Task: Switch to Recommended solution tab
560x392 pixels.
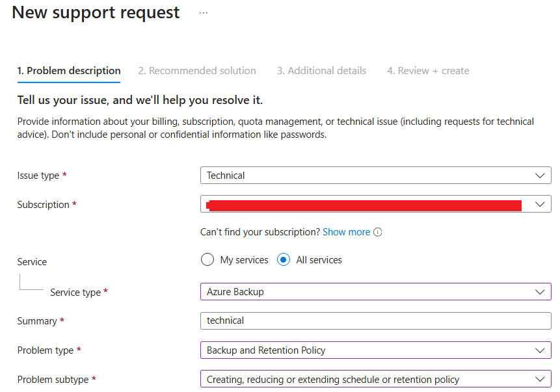Action: point(197,71)
